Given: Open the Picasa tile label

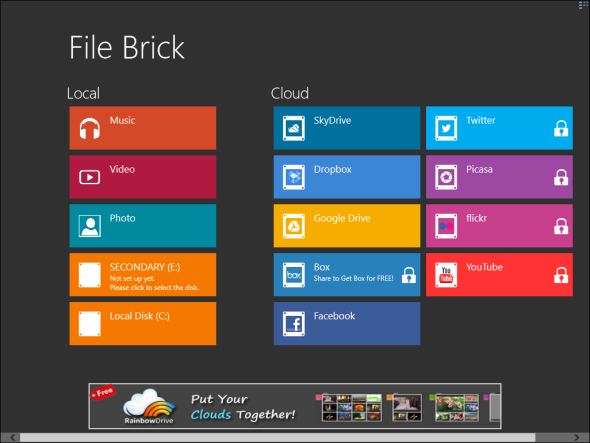Looking at the screenshot, I should click(479, 169).
